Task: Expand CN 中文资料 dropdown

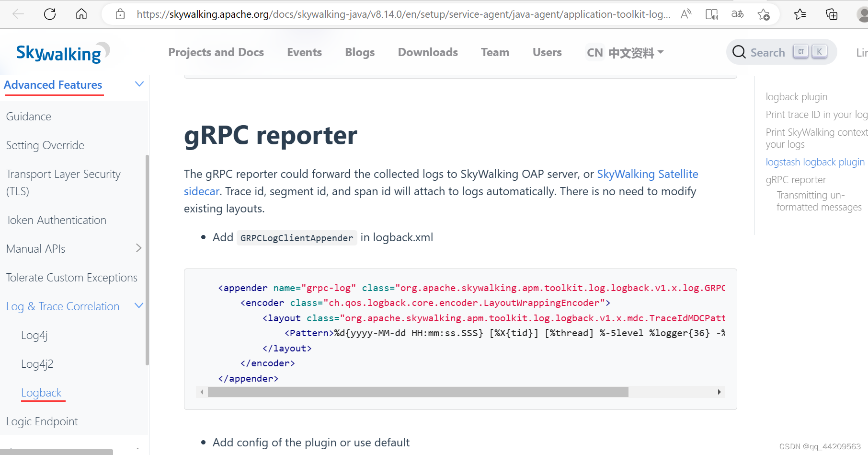Action: click(625, 52)
